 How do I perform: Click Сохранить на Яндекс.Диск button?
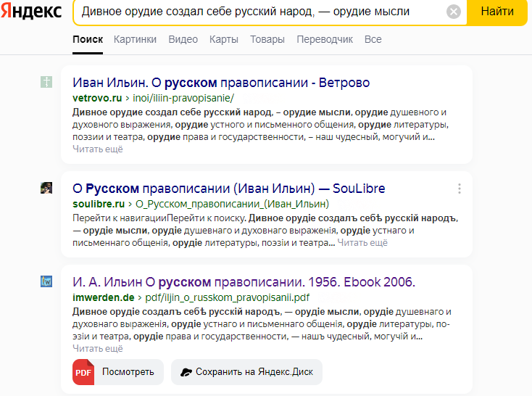(x=246, y=372)
